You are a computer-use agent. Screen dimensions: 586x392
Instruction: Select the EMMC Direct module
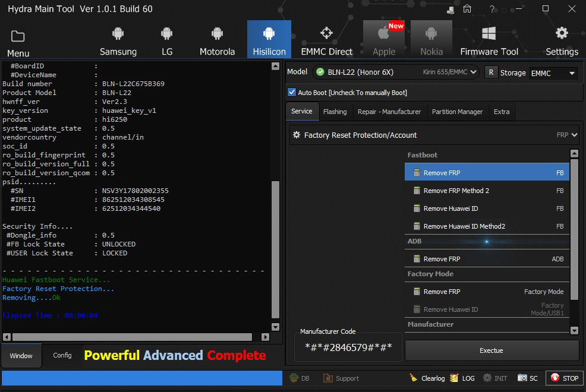click(x=326, y=40)
